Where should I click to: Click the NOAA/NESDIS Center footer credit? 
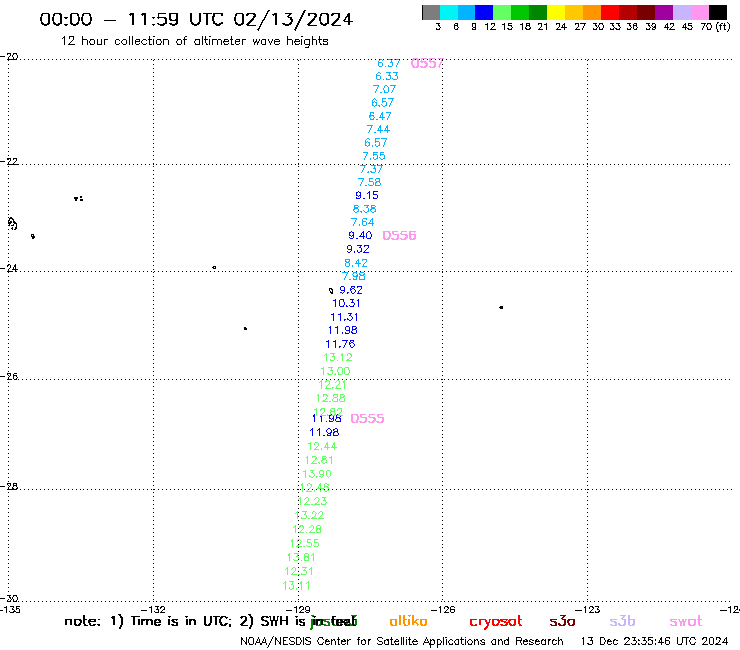[401, 641]
